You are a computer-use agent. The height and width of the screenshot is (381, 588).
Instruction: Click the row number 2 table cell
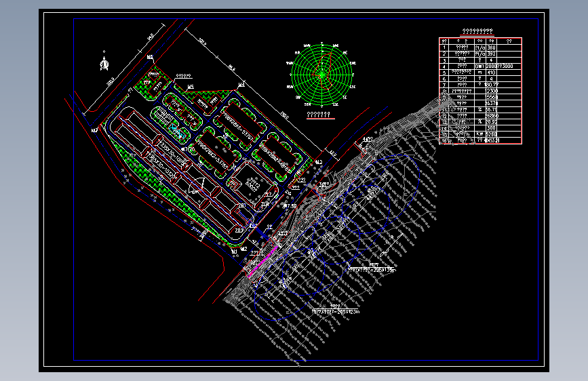(x=444, y=54)
